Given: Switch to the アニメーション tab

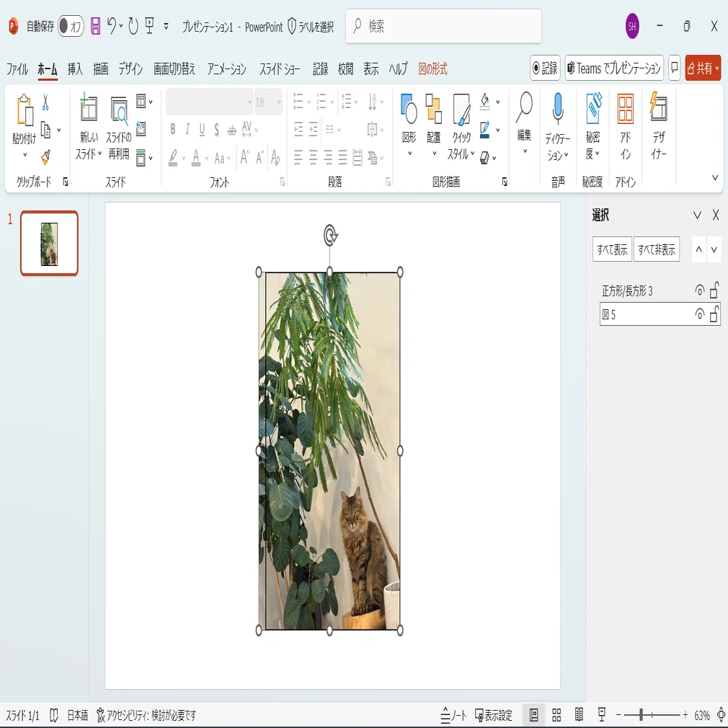Looking at the screenshot, I should click(x=226, y=69).
